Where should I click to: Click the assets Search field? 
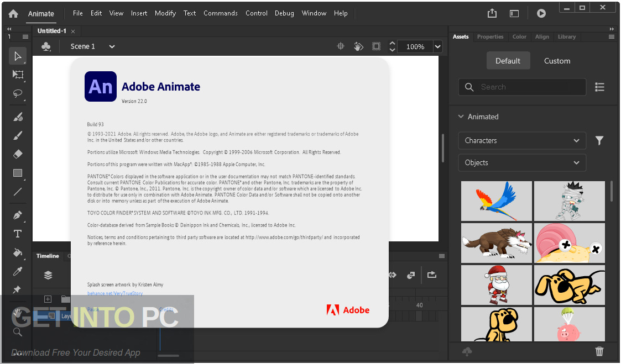522,87
